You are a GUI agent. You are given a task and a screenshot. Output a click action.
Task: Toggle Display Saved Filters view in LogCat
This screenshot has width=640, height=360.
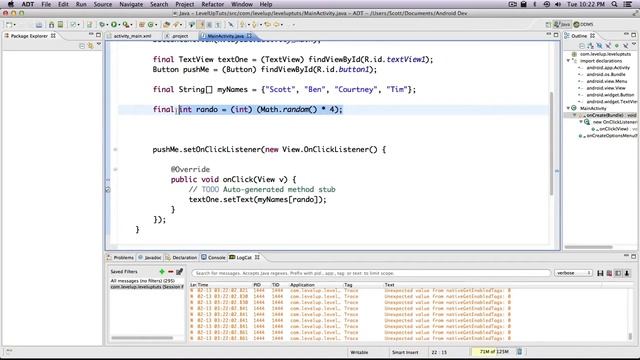point(618,273)
